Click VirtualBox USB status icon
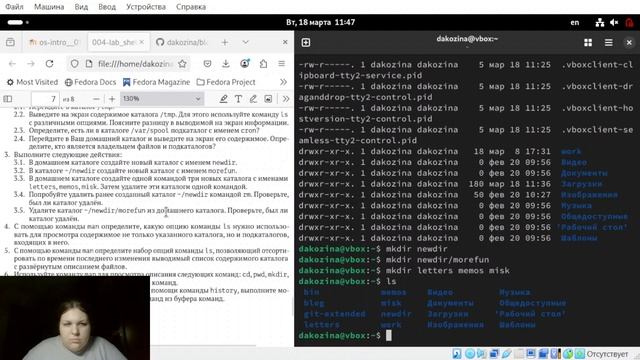The width and height of the screenshot is (640, 360). [x=506, y=353]
